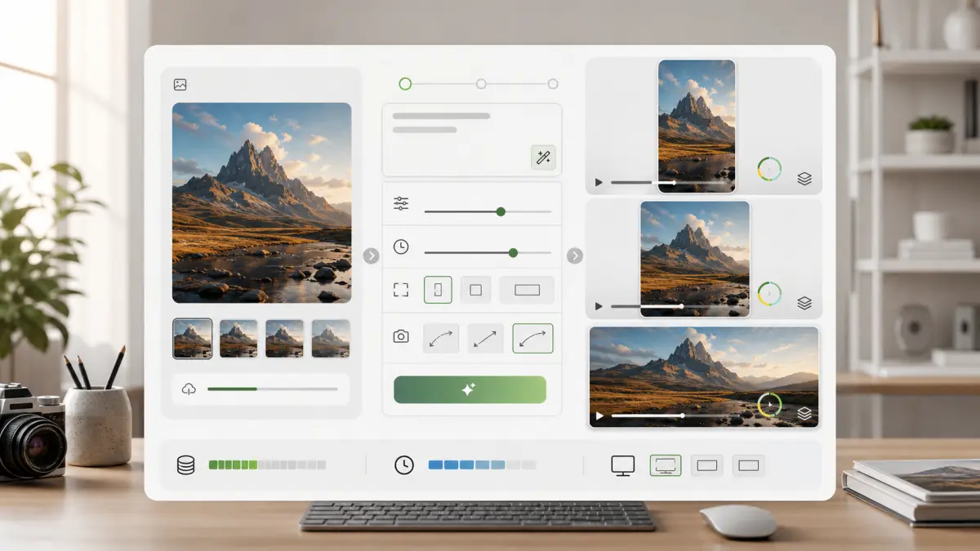
Task: Open the square video preview
Action: 695,259
